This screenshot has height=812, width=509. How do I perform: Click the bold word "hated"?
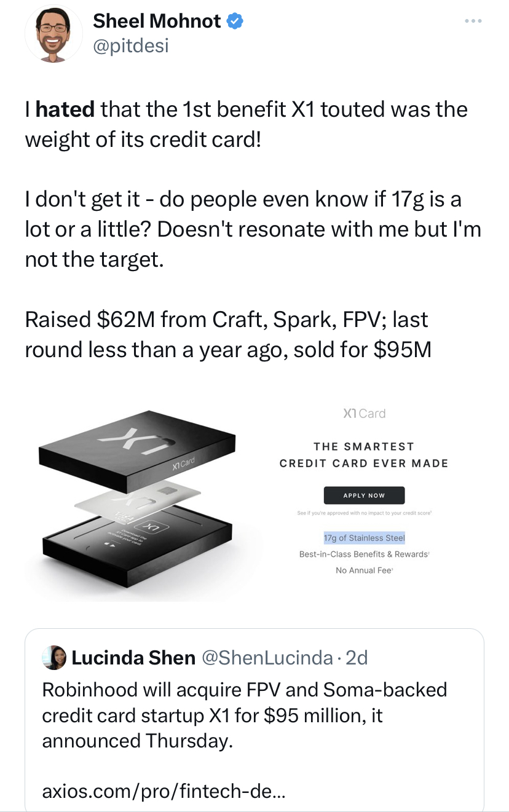point(65,109)
